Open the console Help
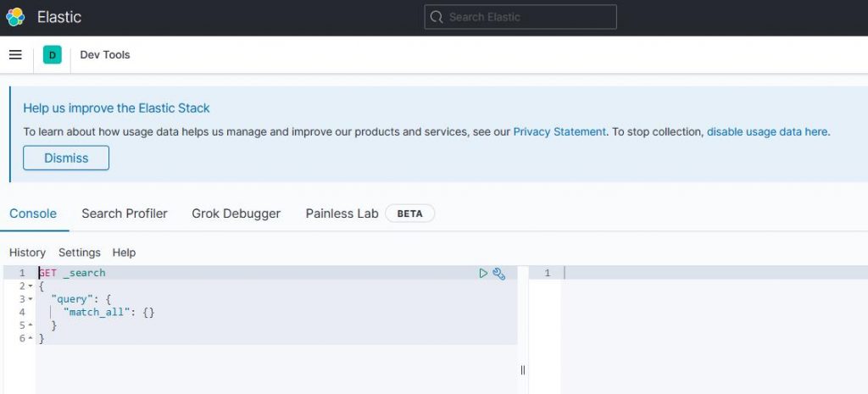Screen dimensions: 868x394 (x=124, y=252)
